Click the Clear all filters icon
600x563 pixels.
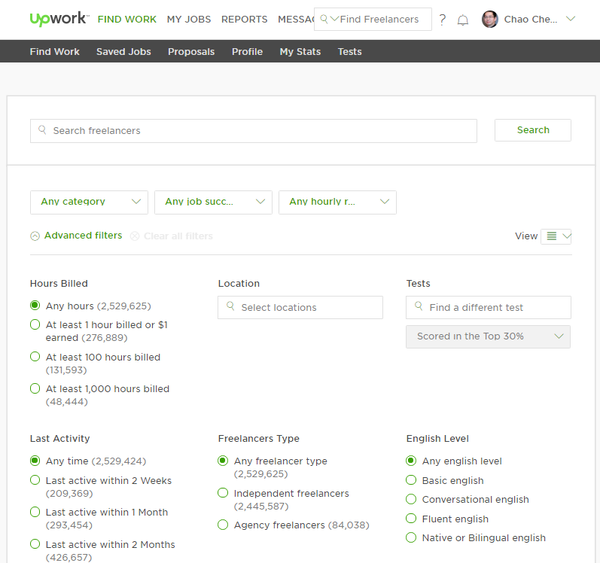[x=135, y=236]
